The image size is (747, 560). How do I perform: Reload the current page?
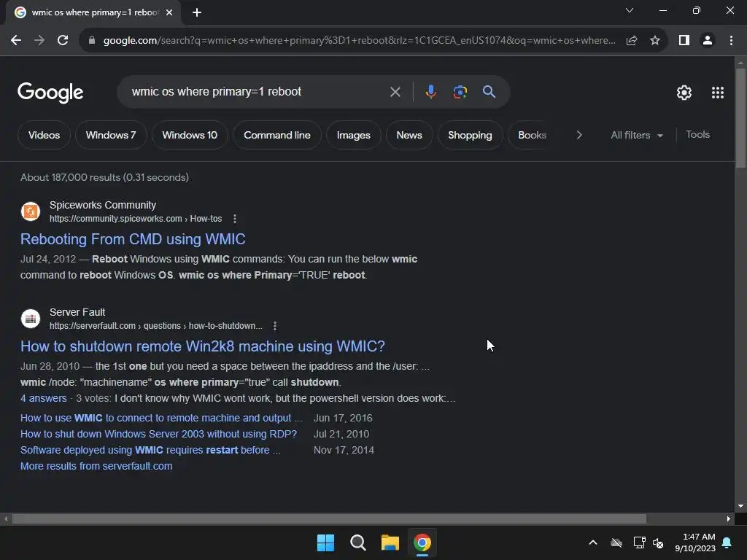click(63, 41)
